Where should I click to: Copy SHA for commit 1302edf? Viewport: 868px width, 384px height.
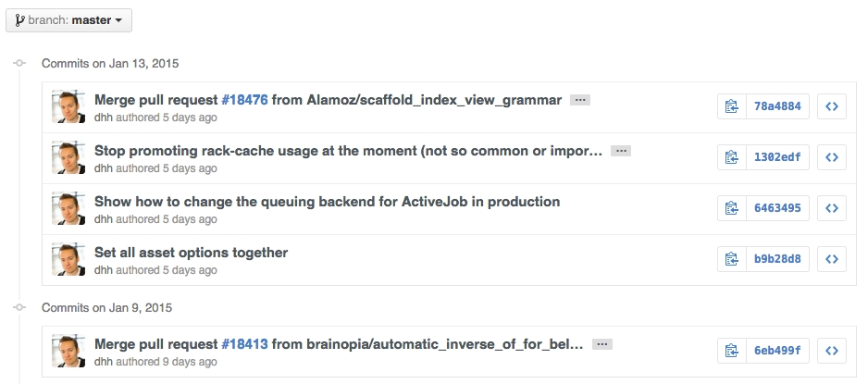coord(732,157)
